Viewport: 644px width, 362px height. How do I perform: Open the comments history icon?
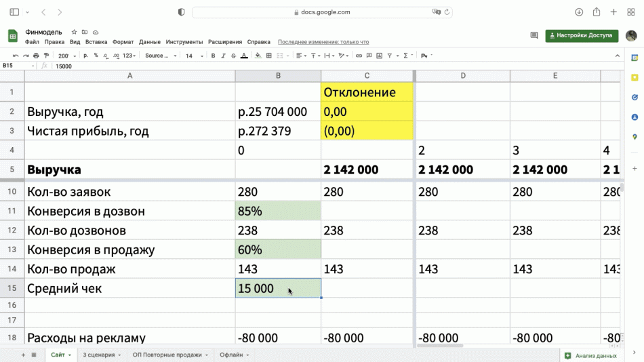tap(534, 35)
